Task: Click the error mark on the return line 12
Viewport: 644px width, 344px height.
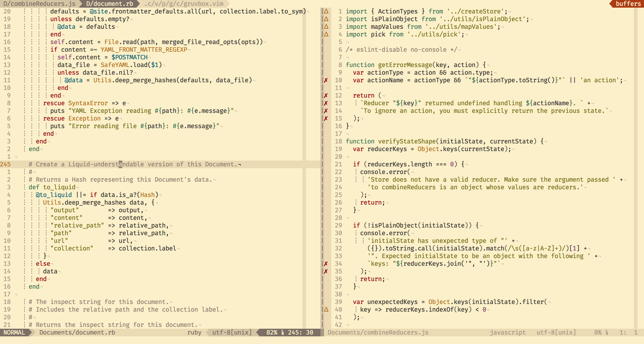Action: [x=326, y=95]
